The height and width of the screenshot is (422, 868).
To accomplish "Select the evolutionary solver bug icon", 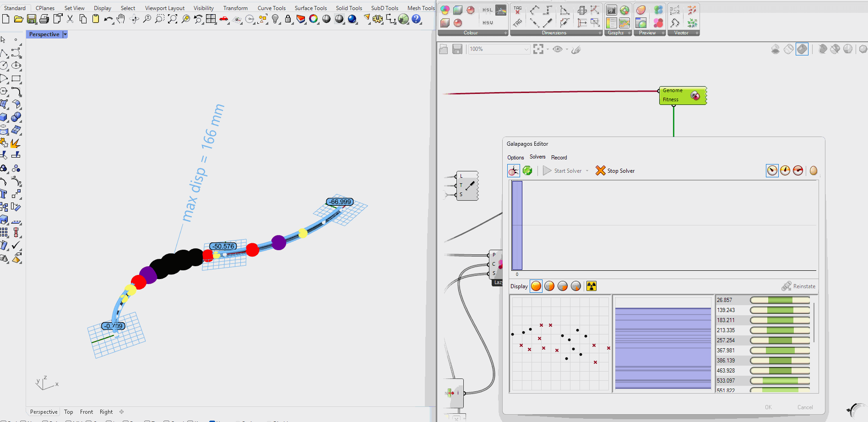I will click(514, 171).
